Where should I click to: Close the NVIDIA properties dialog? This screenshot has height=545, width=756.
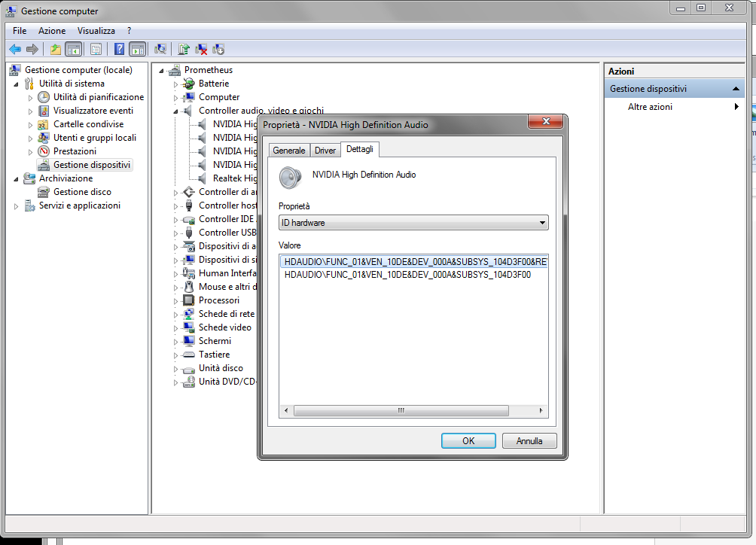tap(546, 121)
